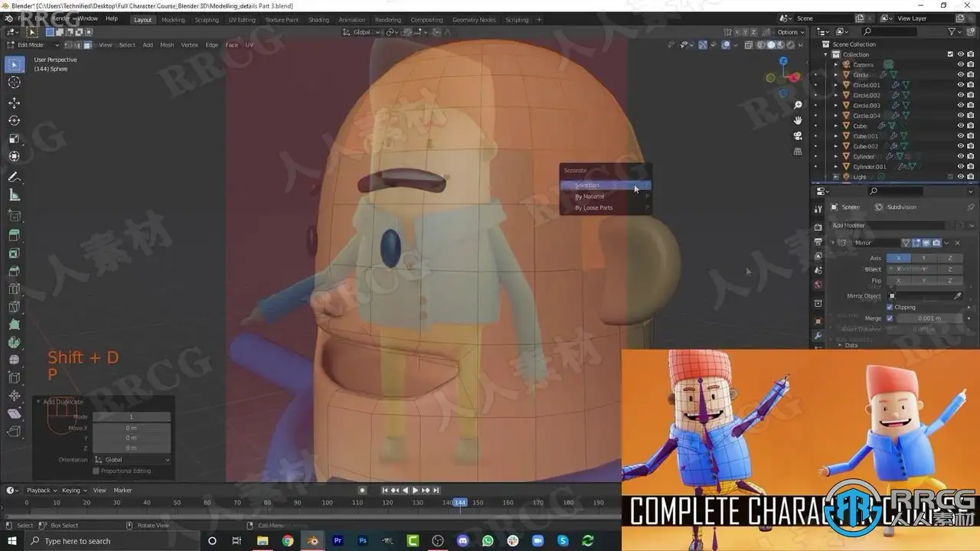Open the Mesh menu in viewport header
980x551 pixels.
[167, 45]
